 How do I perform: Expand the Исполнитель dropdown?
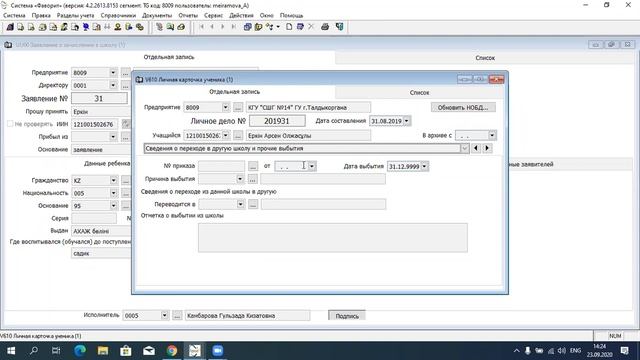(164, 315)
